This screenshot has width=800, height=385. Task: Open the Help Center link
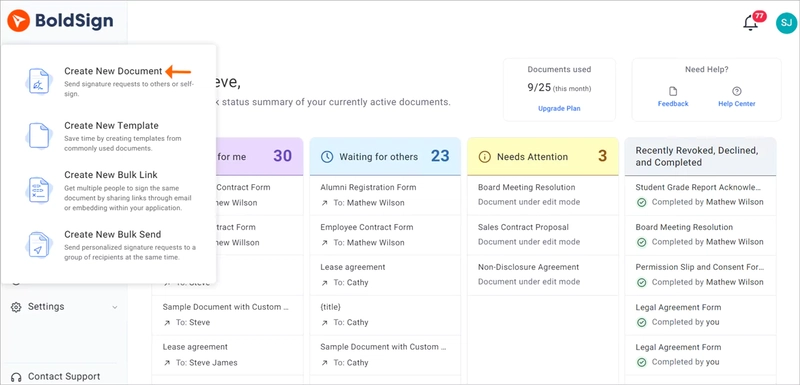737,104
